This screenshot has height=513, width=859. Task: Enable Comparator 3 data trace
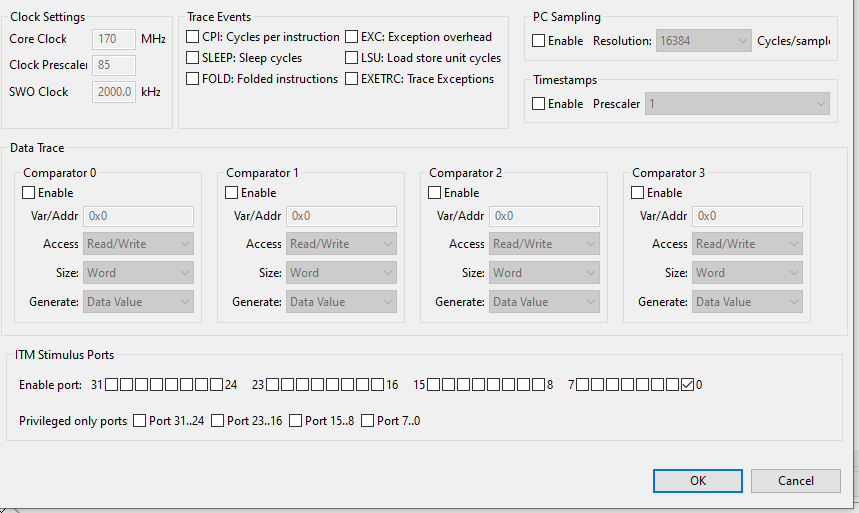[x=638, y=193]
